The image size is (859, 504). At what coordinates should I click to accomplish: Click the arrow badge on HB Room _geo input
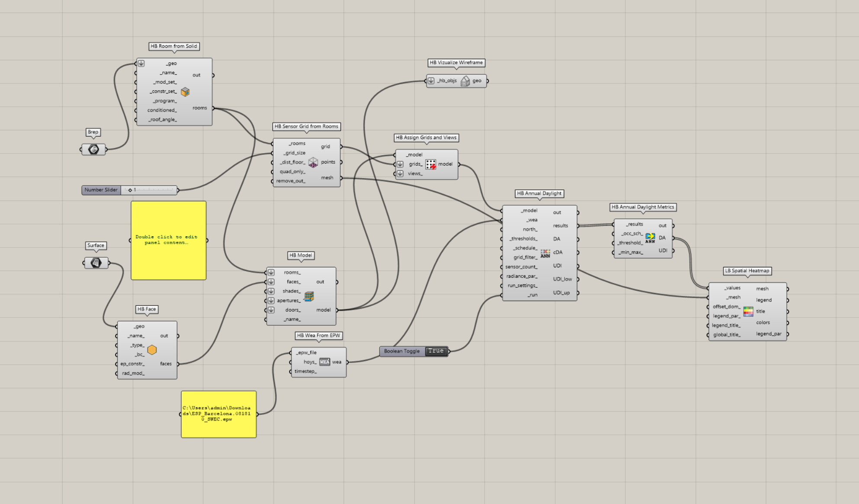[141, 64]
